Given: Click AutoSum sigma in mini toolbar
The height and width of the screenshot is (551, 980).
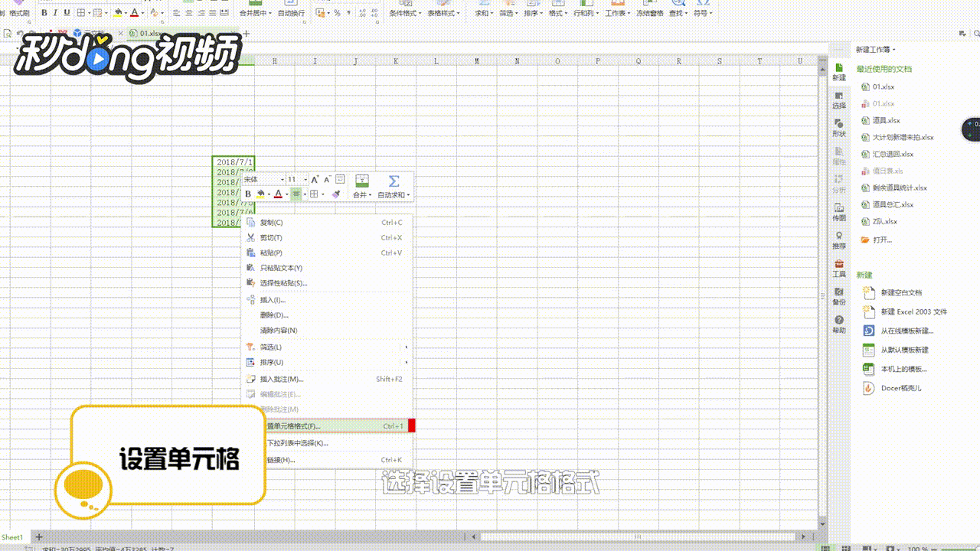Looking at the screenshot, I should click(x=394, y=181).
